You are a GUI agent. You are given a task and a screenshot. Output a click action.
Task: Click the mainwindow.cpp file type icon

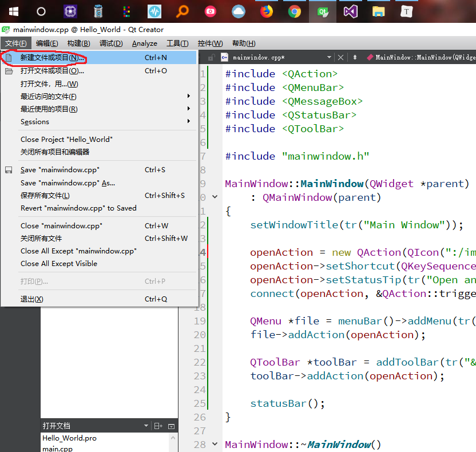click(x=224, y=57)
